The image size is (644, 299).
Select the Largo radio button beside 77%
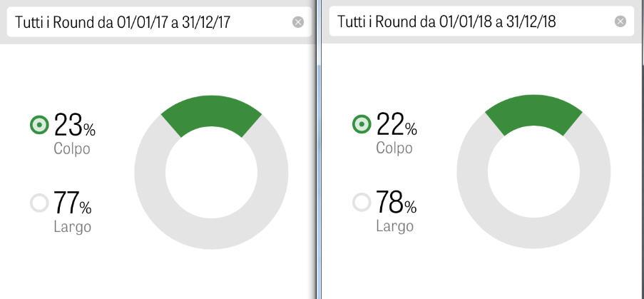[x=40, y=203]
